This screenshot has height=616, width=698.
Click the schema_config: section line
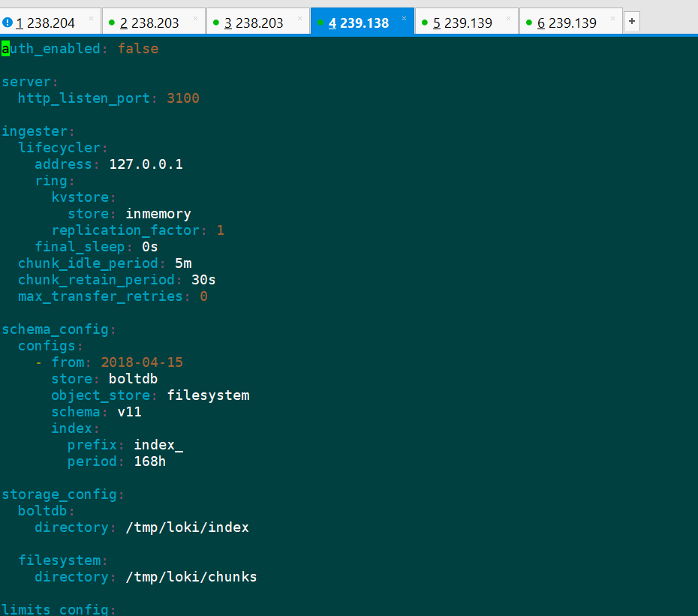(59, 329)
